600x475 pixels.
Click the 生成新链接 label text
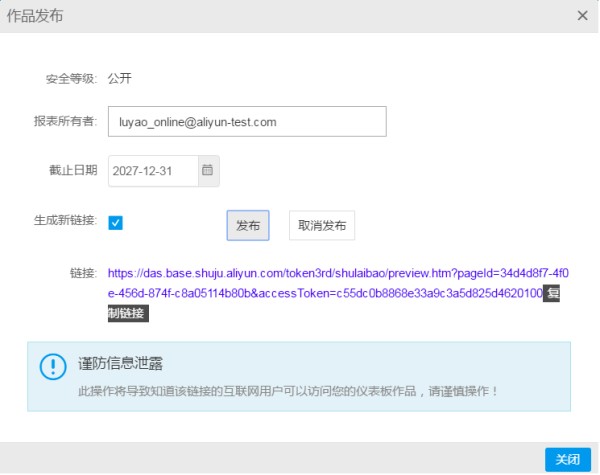coord(65,220)
